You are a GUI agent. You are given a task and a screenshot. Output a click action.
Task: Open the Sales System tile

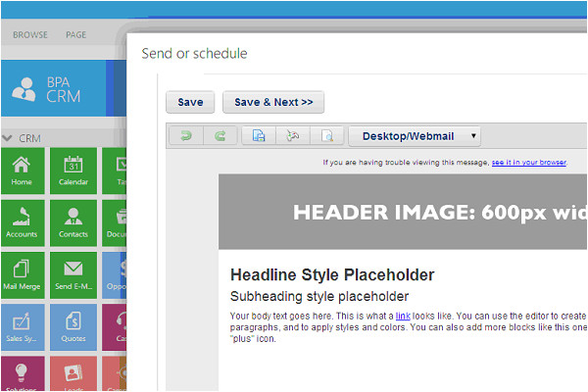click(22, 327)
